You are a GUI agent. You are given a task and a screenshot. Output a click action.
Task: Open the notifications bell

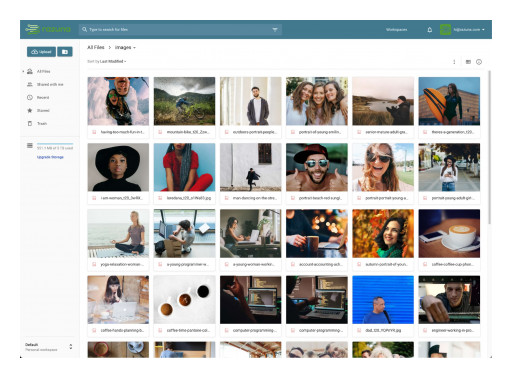430,30
